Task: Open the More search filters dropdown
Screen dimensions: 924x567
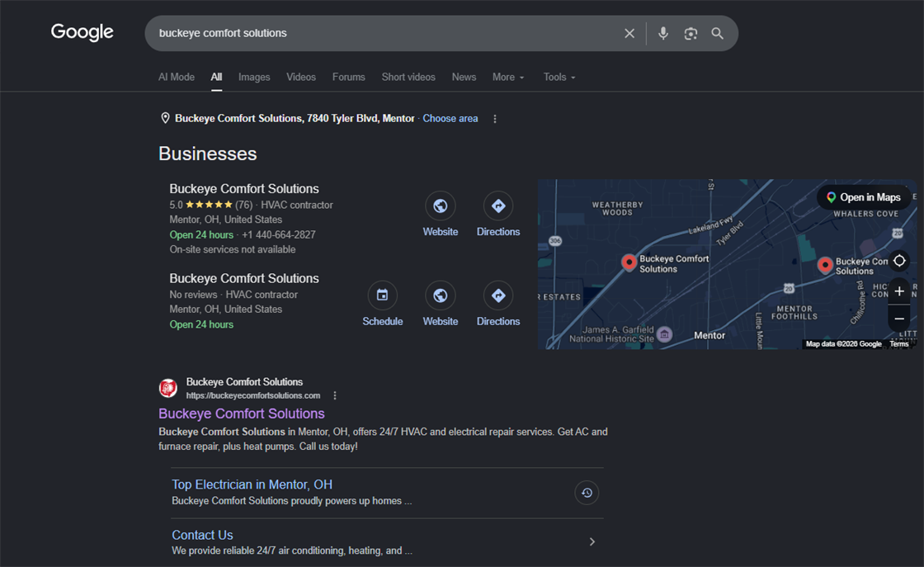Action: 508,78
